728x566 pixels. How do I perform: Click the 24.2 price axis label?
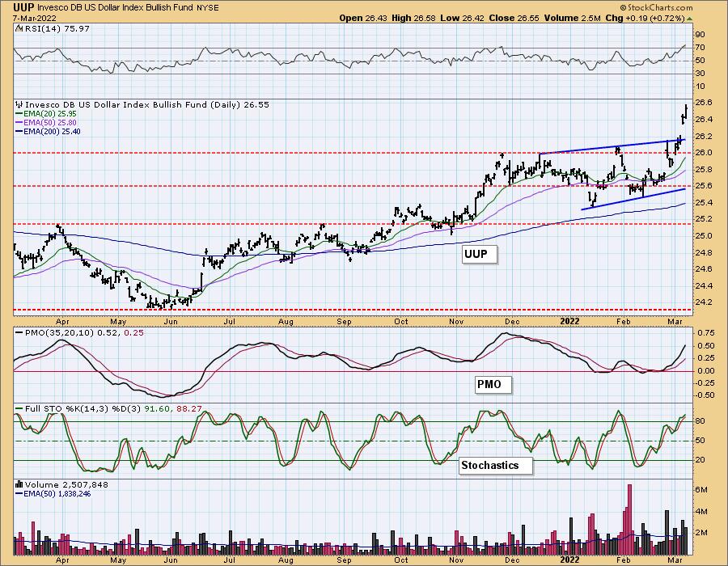[x=704, y=302]
